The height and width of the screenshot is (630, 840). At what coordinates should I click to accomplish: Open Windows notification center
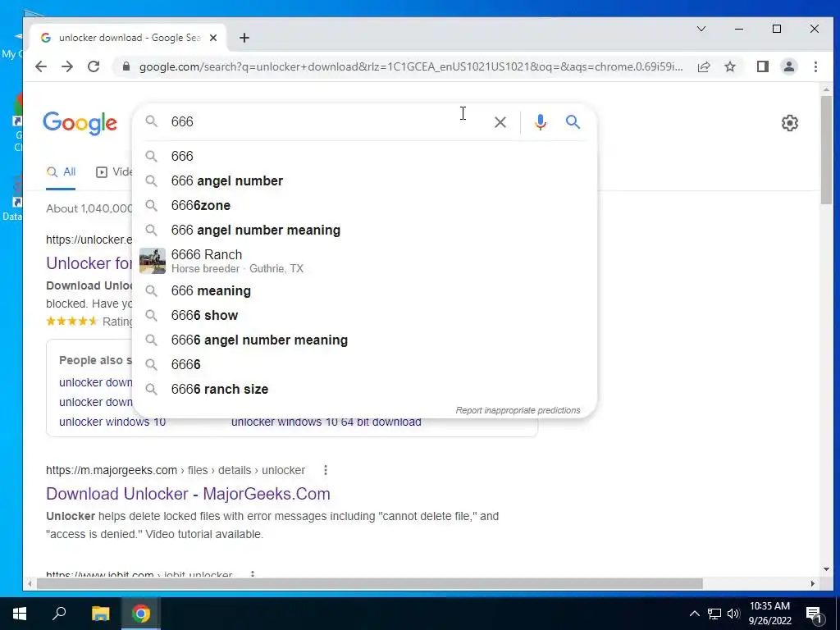(815, 614)
